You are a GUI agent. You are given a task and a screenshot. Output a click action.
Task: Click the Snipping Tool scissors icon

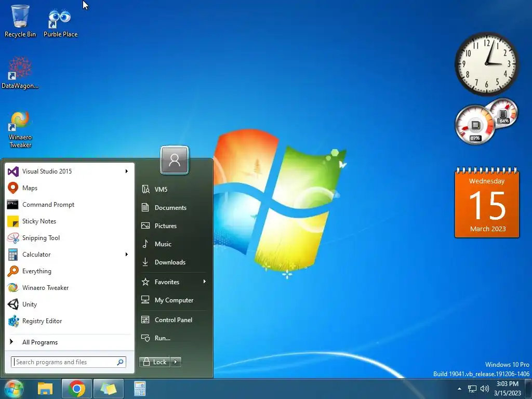[x=13, y=238]
